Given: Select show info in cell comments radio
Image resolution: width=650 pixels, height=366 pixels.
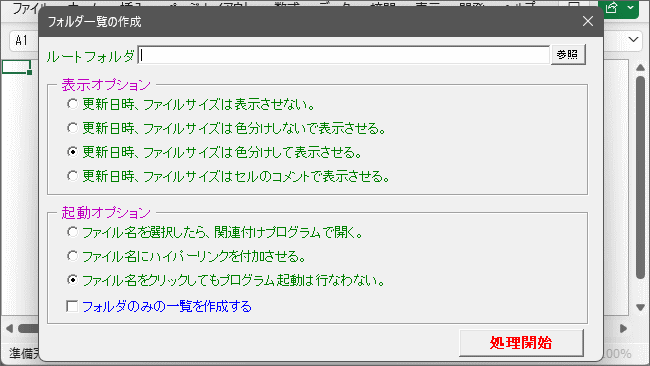Looking at the screenshot, I should (73, 176).
